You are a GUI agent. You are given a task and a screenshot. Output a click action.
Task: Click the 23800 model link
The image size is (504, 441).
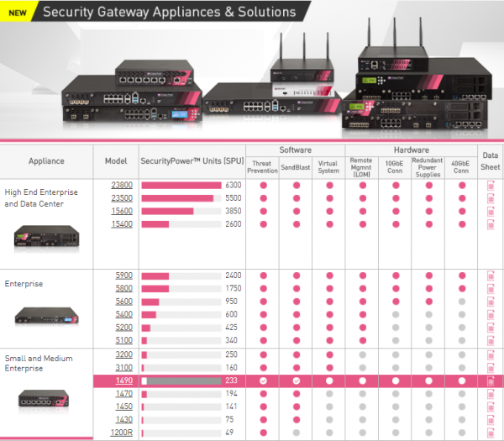tap(121, 185)
